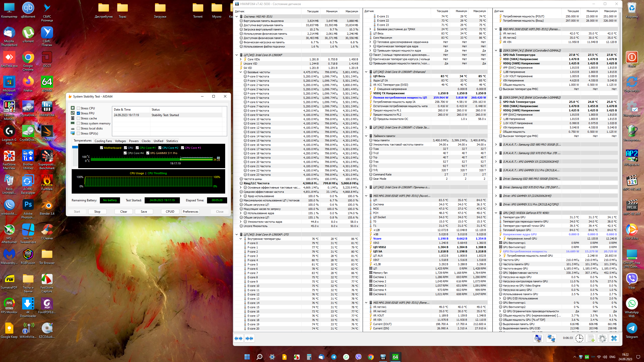
Task: Click the remote network monitors icon
Action: pos(551,338)
